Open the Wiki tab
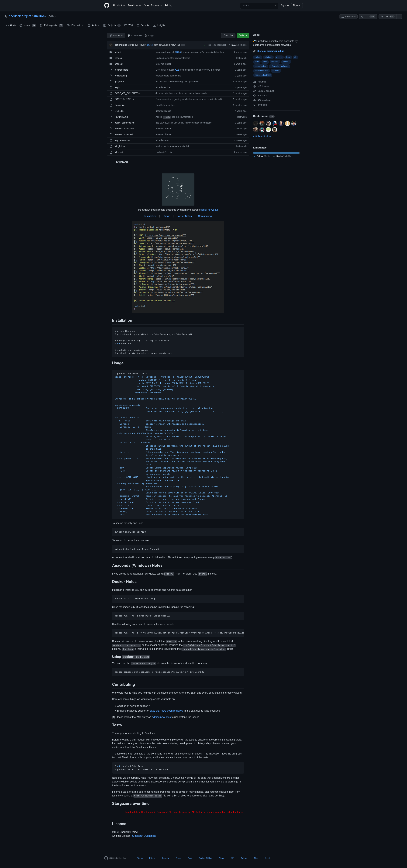The width and height of the screenshot is (407, 868). coord(128,25)
